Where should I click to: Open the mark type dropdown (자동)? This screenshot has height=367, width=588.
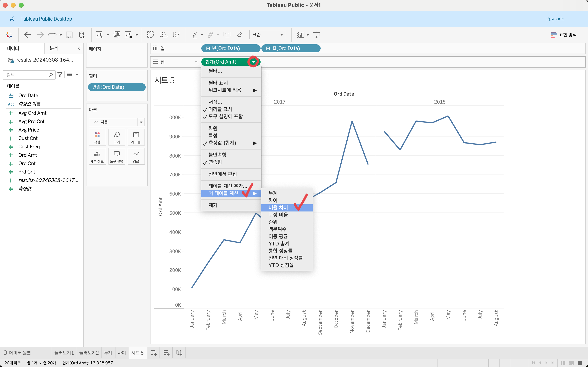pos(141,122)
